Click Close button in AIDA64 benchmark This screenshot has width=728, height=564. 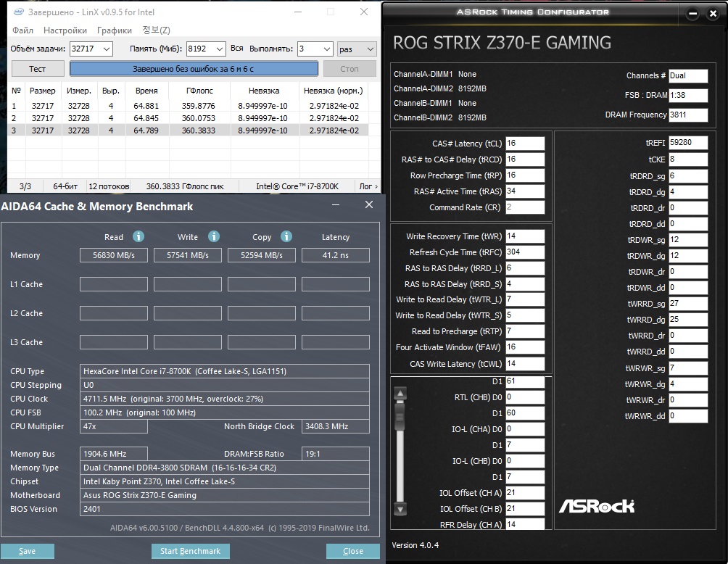(353, 551)
